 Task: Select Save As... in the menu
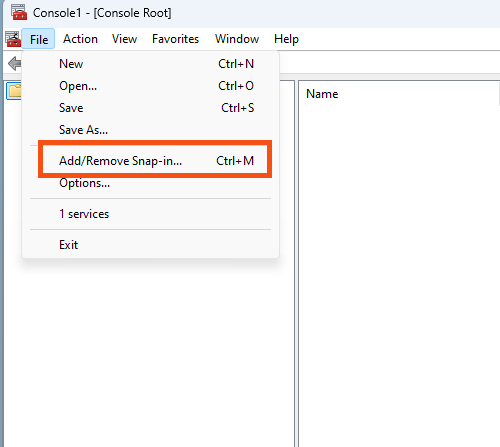[151, 130]
